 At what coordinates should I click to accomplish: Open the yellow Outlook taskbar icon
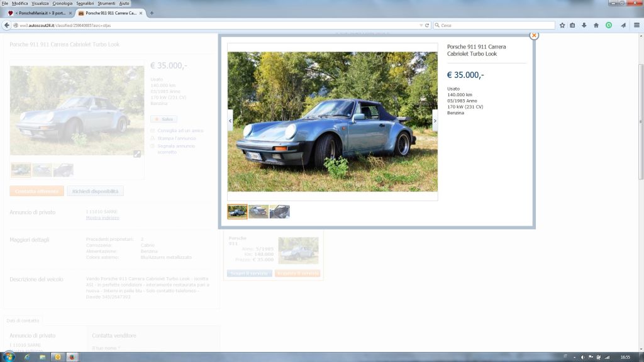click(58, 357)
